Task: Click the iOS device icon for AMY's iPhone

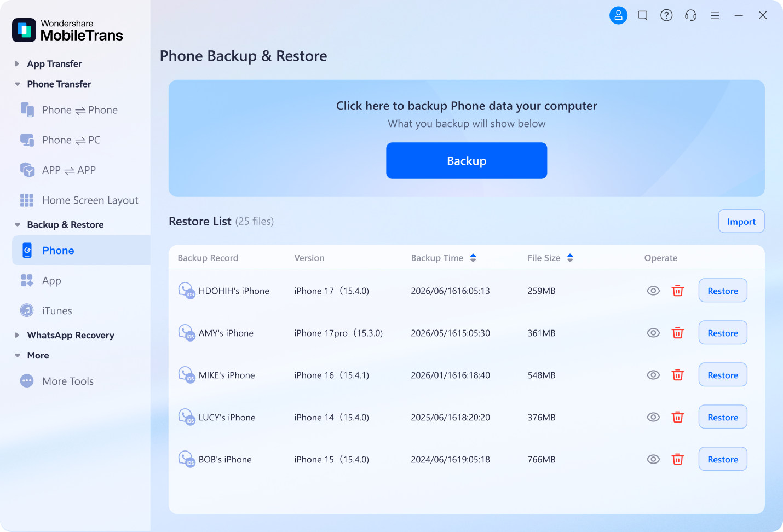Action: (x=187, y=332)
